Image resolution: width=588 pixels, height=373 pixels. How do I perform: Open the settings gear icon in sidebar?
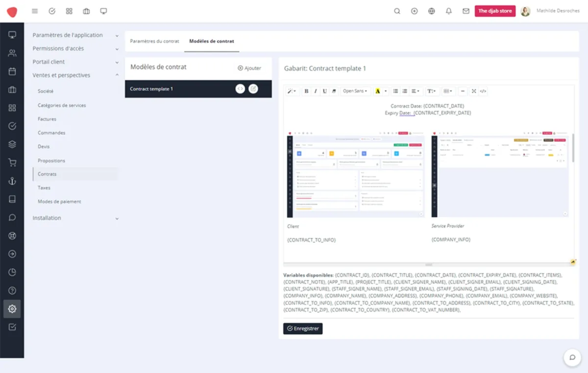[x=12, y=309]
